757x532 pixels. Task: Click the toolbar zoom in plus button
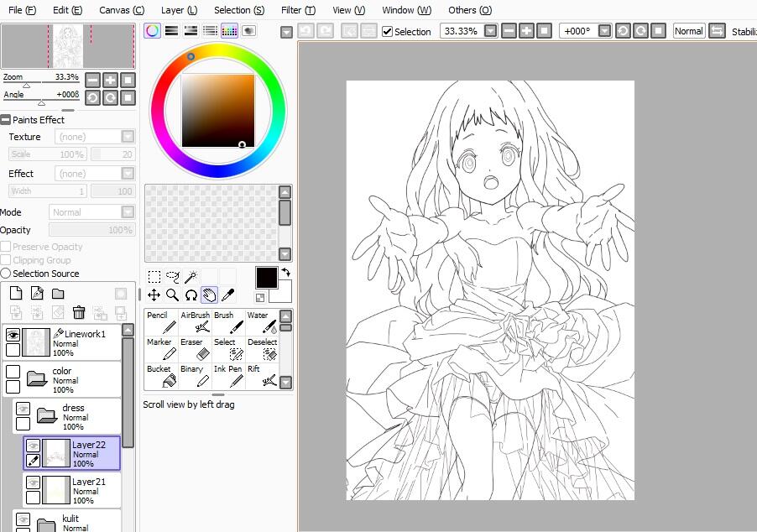[526, 31]
